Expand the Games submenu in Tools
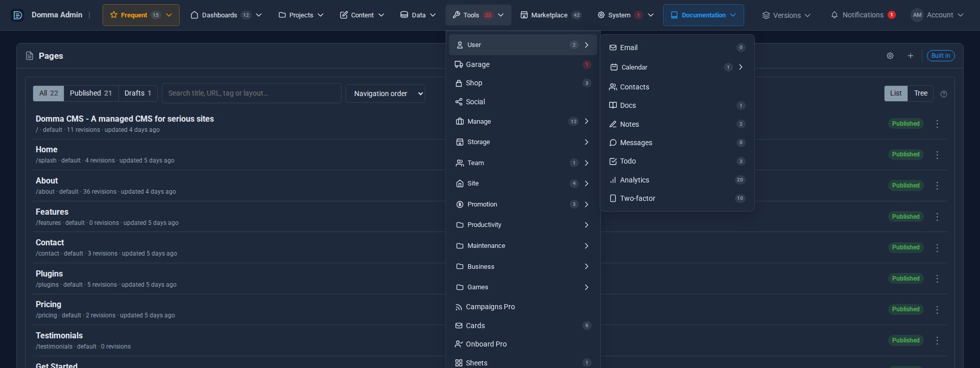Screen dimensions: 980x368 click(523, 287)
